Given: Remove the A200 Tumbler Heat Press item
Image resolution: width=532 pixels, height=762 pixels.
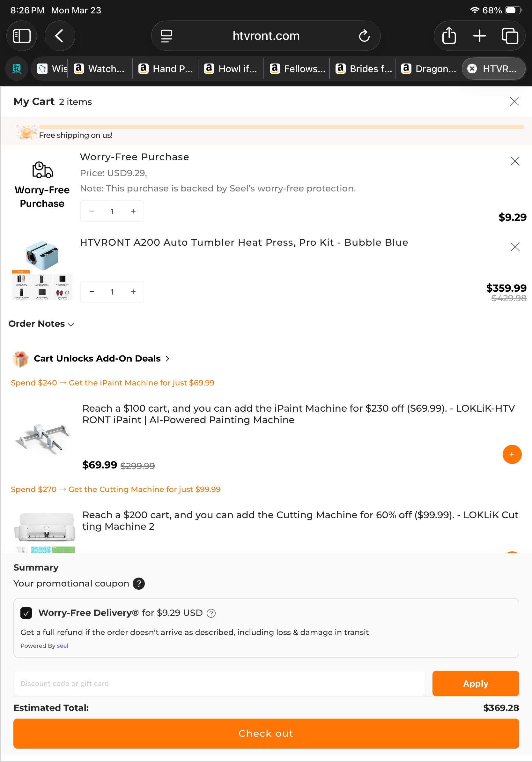Looking at the screenshot, I should tap(515, 247).
